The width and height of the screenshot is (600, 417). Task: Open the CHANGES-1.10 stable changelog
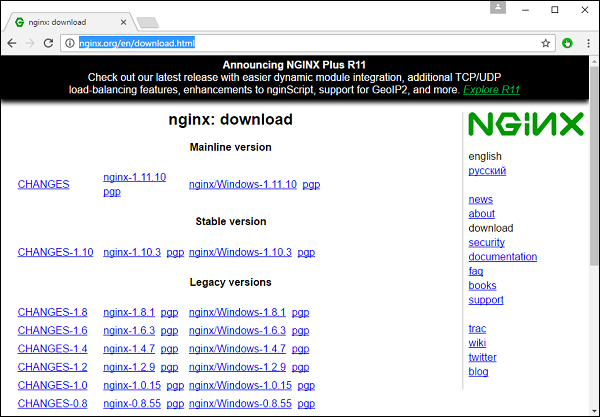pyautogui.click(x=55, y=252)
